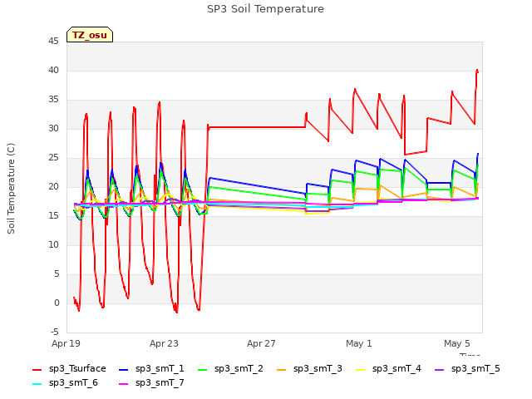This screenshot has width=532, height=399.
Task: Click the cyan sp3_smT_6 legend swatch
Action: [37, 384]
